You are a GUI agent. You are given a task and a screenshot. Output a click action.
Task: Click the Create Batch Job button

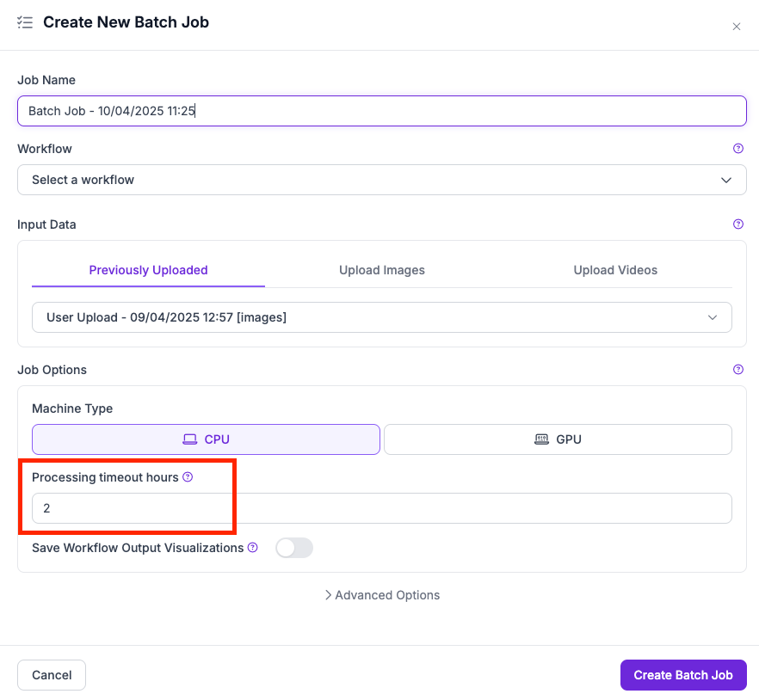[x=682, y=675]
